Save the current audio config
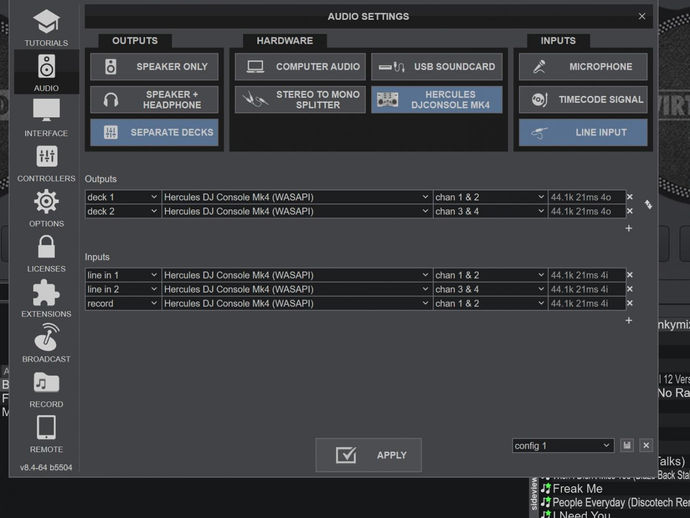Screen dimensions: 690x518 click(x=627, y=445)
